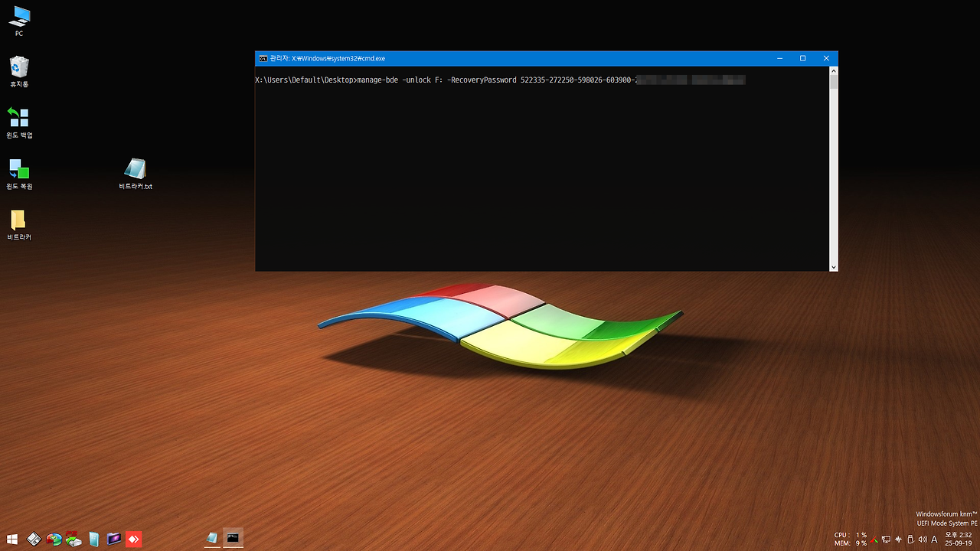The height and width of the screenshot is (551, 980).
Task: Open the volume speaker tray icon
Action: (x=923, y=540)
